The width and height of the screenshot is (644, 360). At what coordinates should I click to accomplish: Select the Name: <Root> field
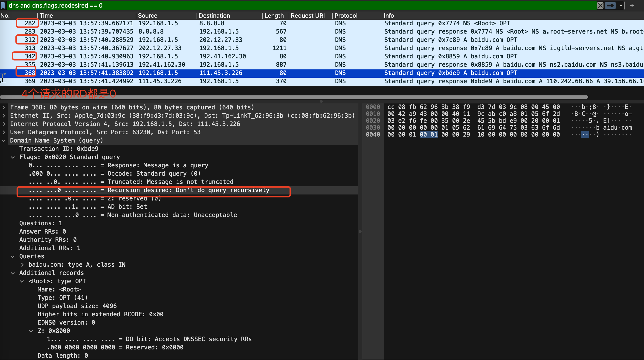tap(59, 289)
